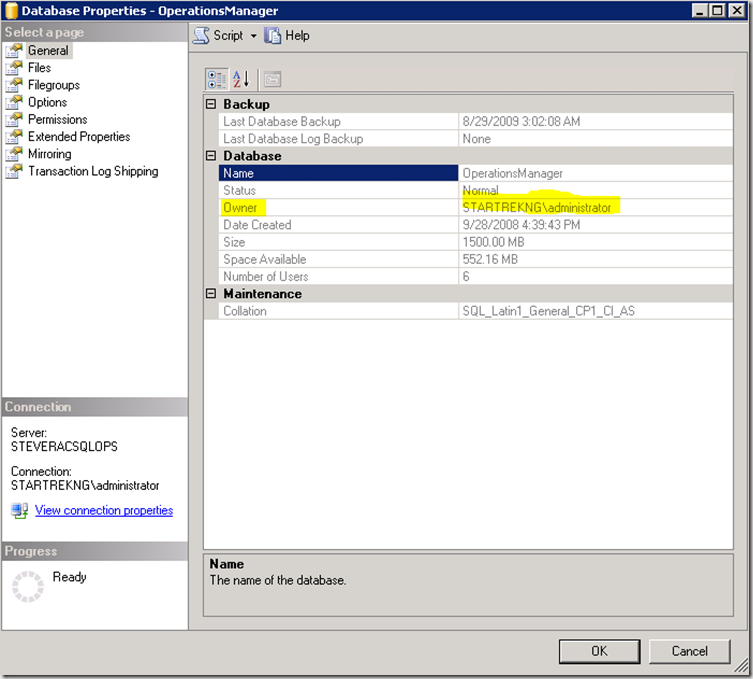
Task: Click the Script toolbar icon
Action: [x=201, y=36]
